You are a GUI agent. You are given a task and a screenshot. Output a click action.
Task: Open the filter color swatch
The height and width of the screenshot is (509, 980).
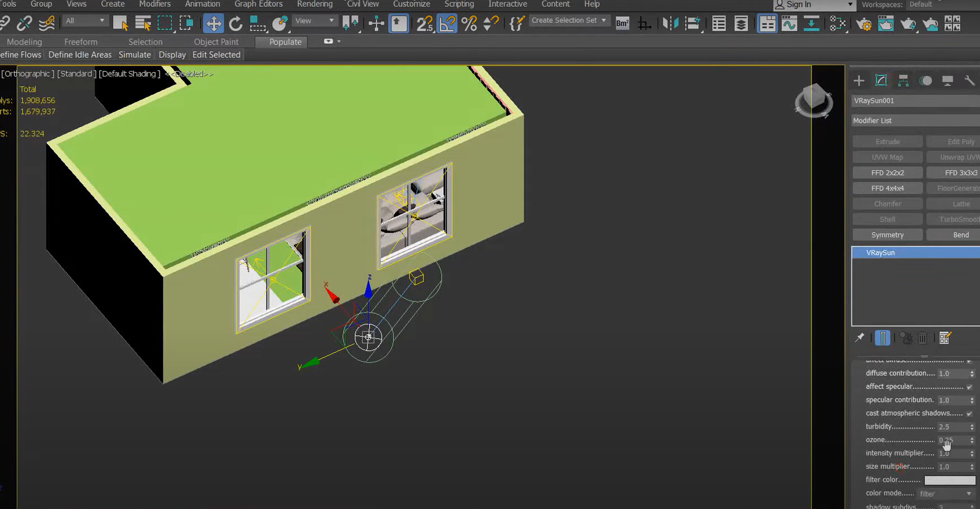(x=949, y=480)
